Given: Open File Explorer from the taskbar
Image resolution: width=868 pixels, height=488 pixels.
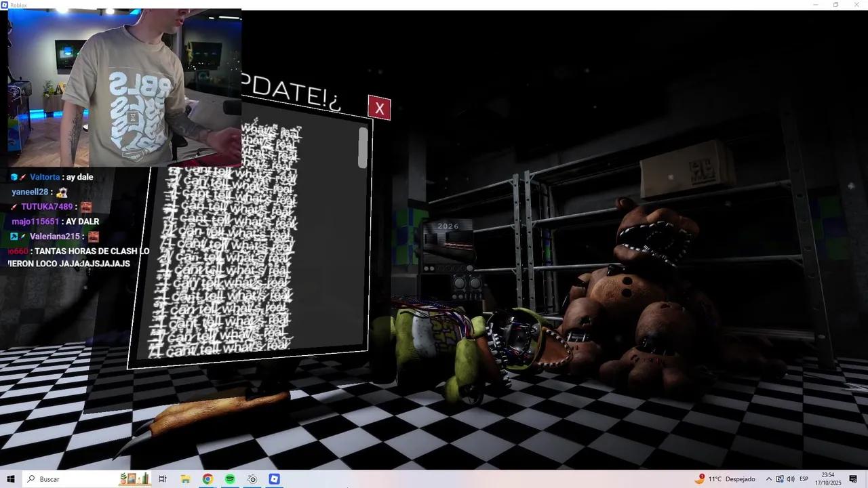Looking at the screenshot, I should [185, 479].
